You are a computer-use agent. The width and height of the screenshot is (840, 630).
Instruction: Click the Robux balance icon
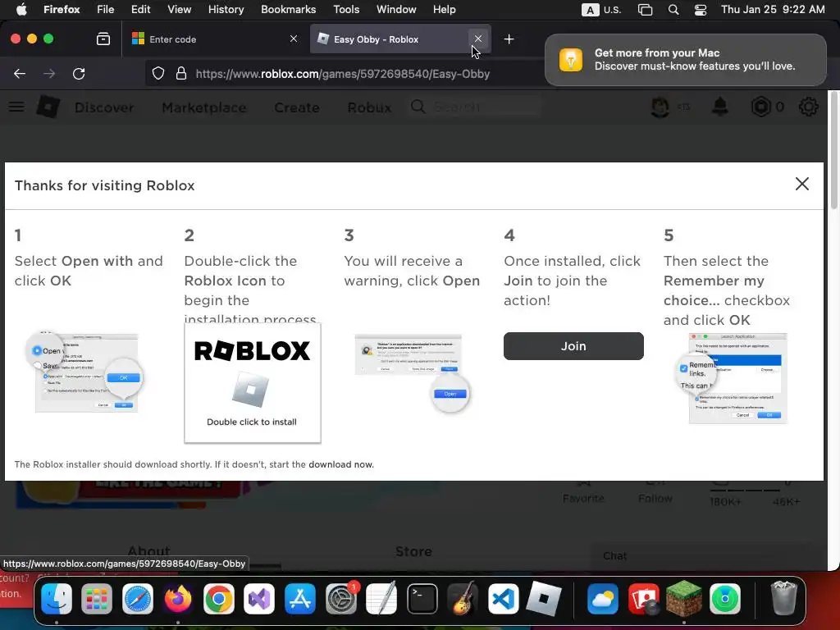(x=761, y=107)
